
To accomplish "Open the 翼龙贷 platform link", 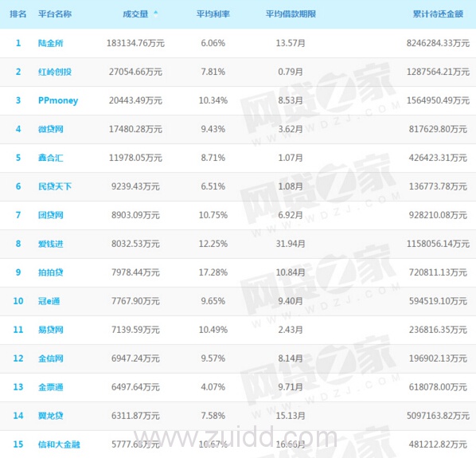I will point(51,416).
